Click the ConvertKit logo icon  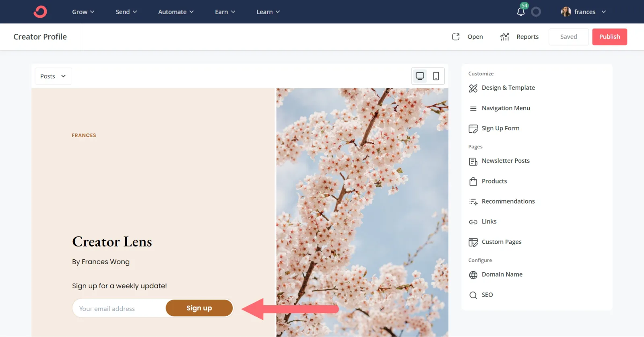click(x=40, y=12)
